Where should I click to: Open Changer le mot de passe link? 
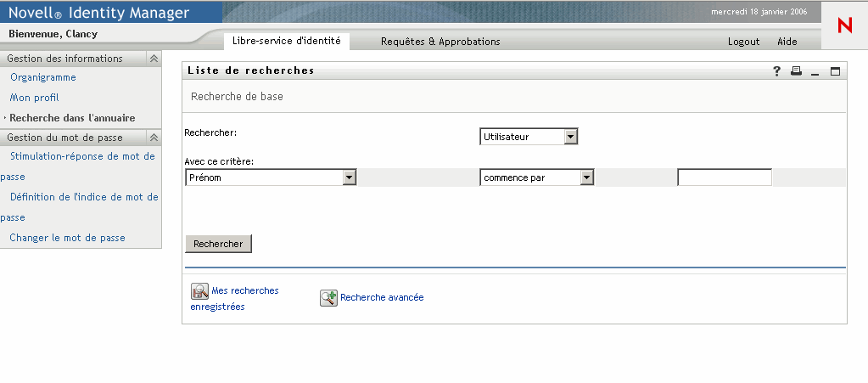tap(68, 238)
